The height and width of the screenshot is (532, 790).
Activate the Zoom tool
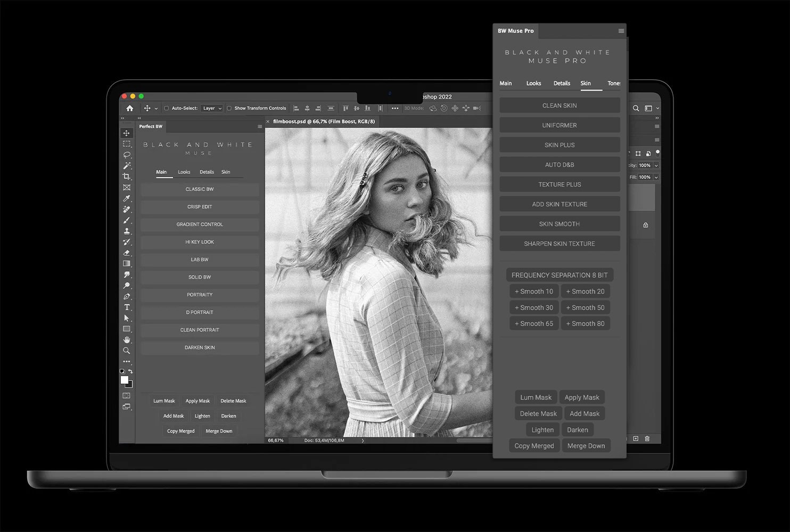pos(127,351)
